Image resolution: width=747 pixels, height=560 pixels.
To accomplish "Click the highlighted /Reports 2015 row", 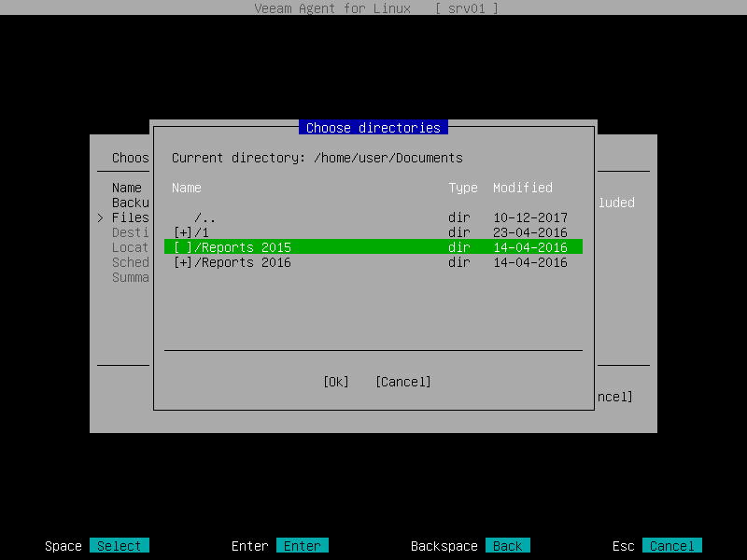I will coord(233,247).
